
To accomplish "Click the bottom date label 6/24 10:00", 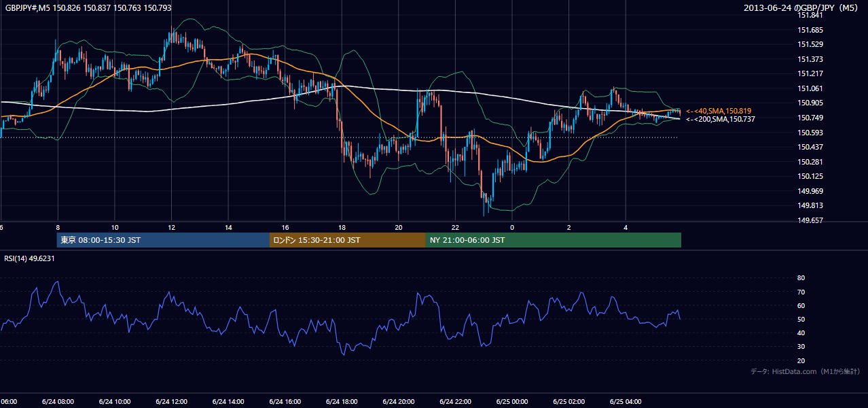I will coord(115,401).
